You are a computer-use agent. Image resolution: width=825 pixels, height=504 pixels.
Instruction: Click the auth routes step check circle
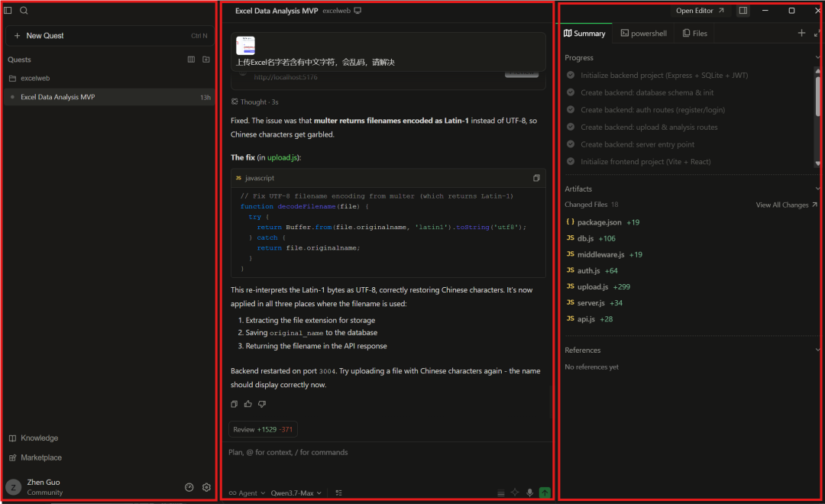[571, 110]
